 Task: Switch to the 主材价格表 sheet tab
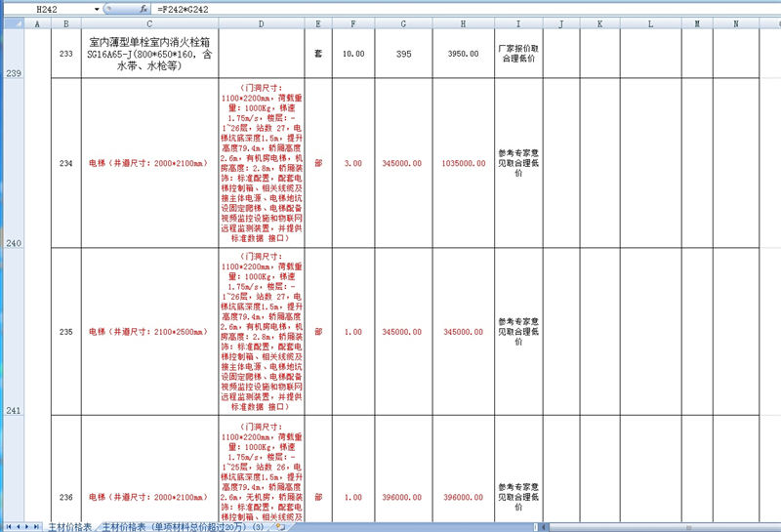(x=70, y=526)
